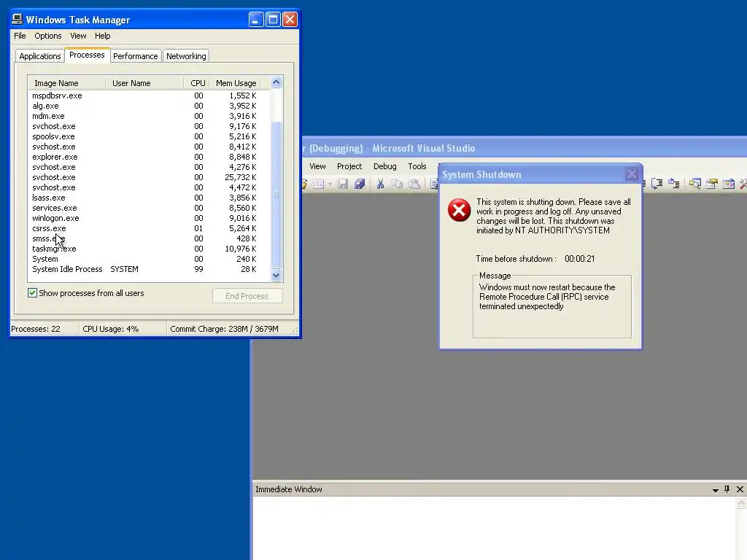Select the taskmgr.exe process row

149,249
